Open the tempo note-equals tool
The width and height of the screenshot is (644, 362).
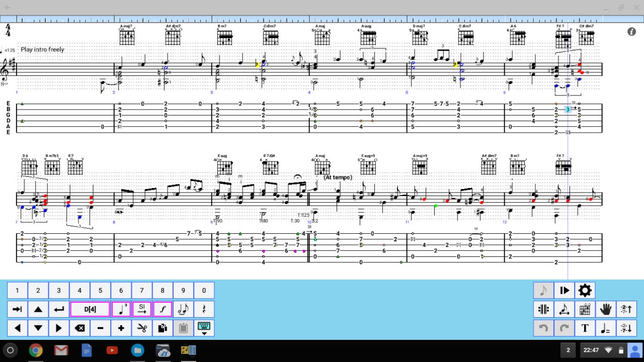tap(605, 328)
